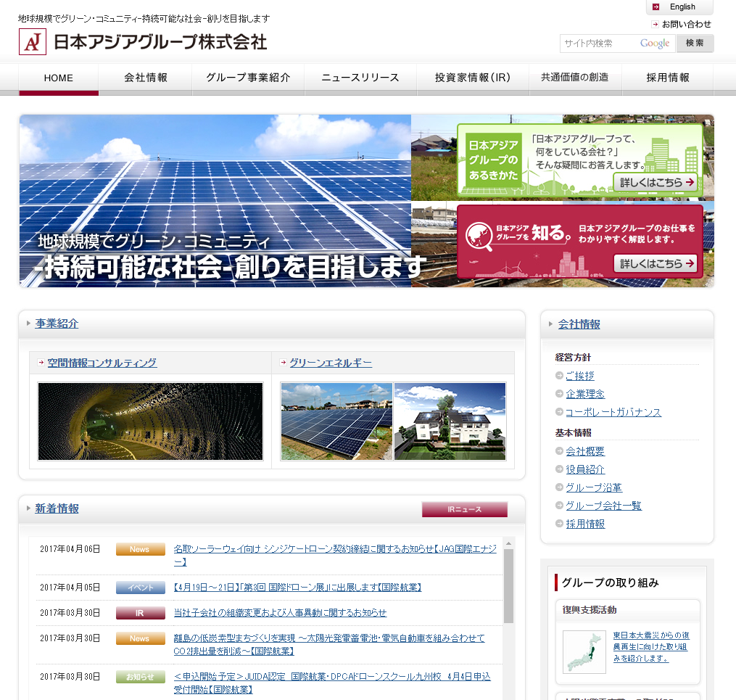Click the arrow icon beside お問い合わせ
The image size is (736, 700).
pyautogui.click(x=656, y=25)
